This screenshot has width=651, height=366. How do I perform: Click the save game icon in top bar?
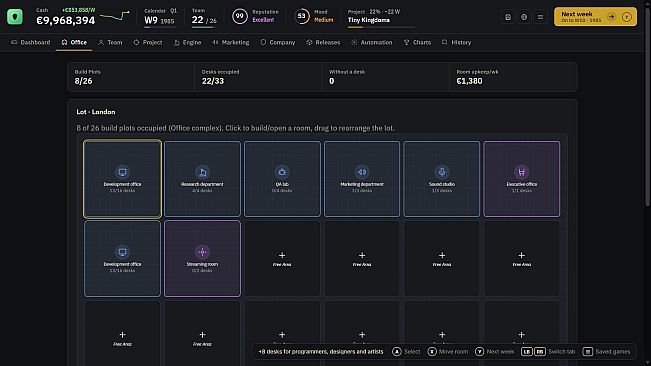pyautogui.click(x=508, y=17)
